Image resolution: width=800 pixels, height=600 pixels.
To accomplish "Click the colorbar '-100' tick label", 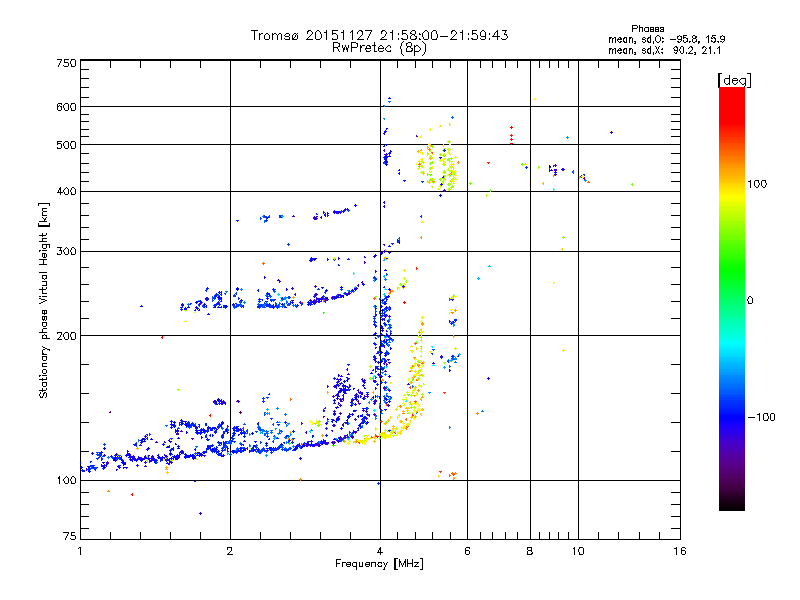I will point(761,417).
